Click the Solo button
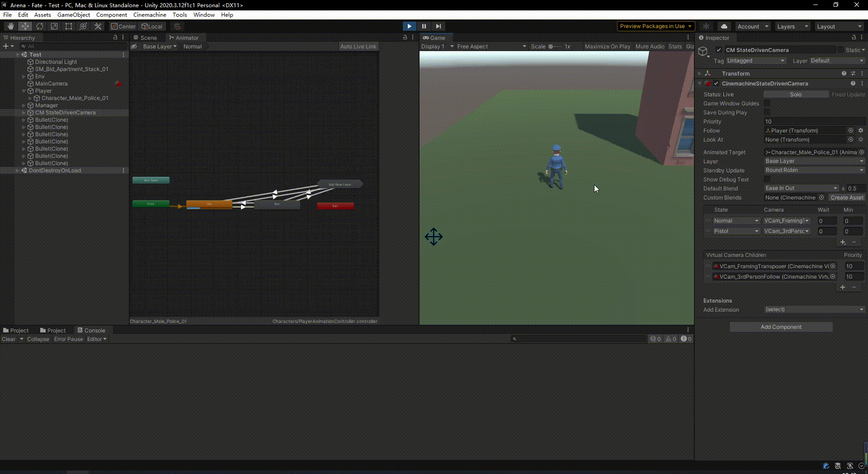The width and height of the screenshot is (868, 474). 796,94
